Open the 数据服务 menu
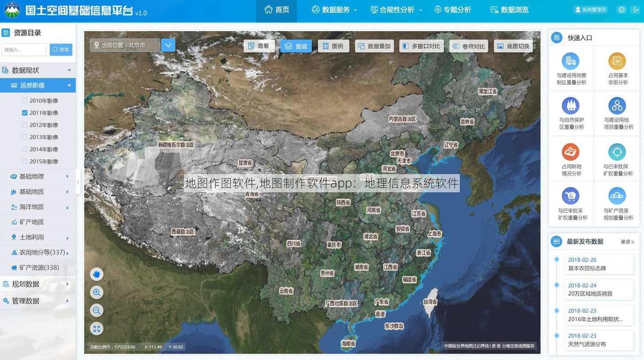 [x=334, y=10]
